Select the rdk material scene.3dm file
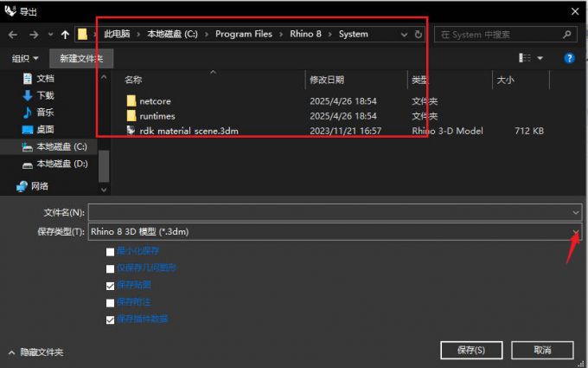Screen dimensions: 588x368 [188, 131]
